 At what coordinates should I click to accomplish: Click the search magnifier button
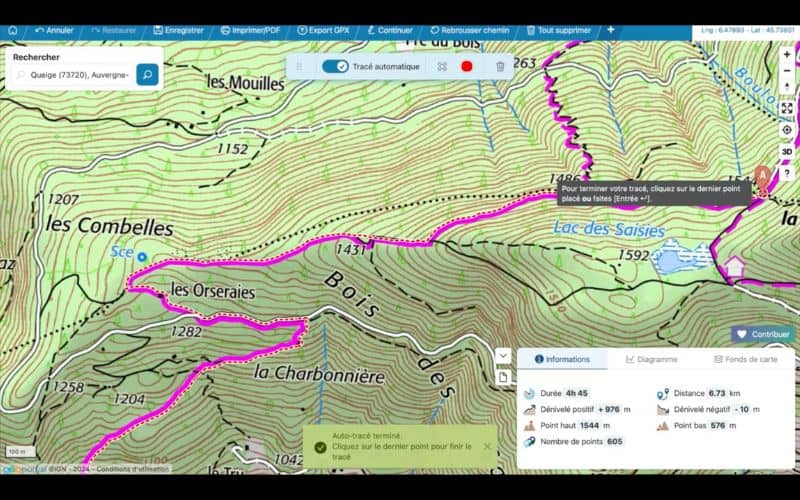click(x=147, y=75)
